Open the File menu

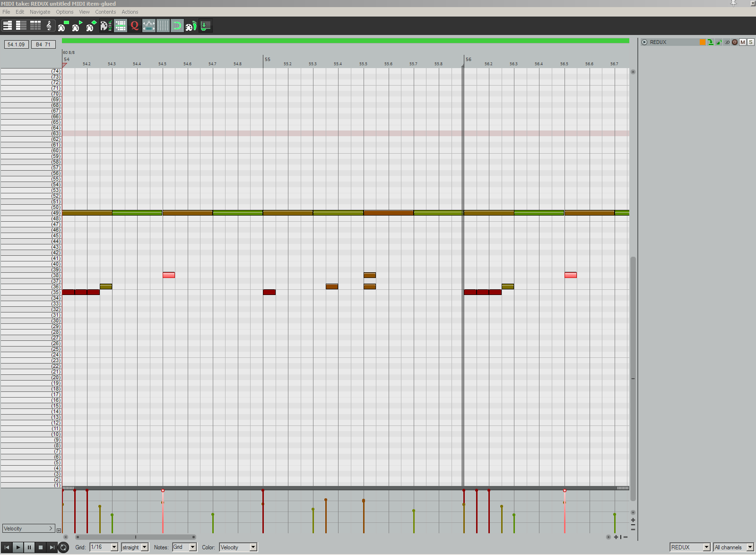(6, 12)
